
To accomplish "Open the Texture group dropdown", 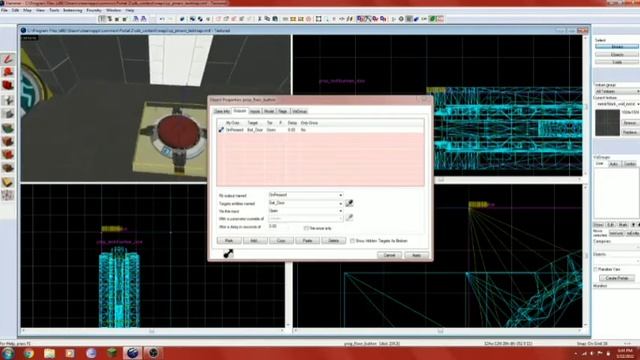I will [617, 91].
